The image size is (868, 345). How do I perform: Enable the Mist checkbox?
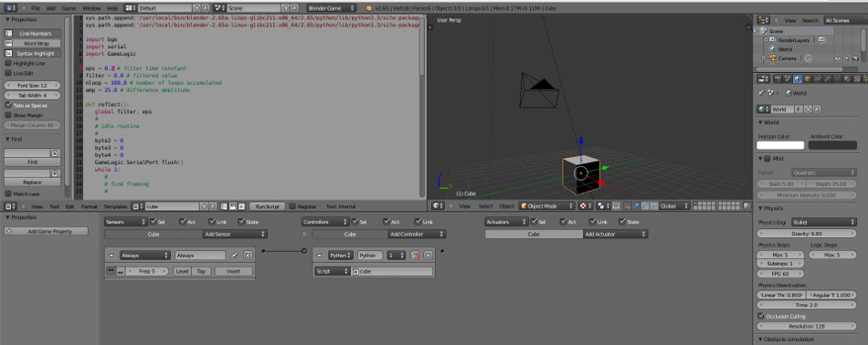(767, 159)
